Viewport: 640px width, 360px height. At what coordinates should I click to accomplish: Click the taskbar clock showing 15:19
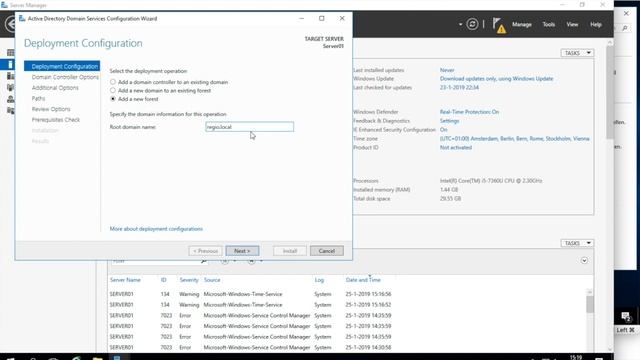tap(576, 358)
